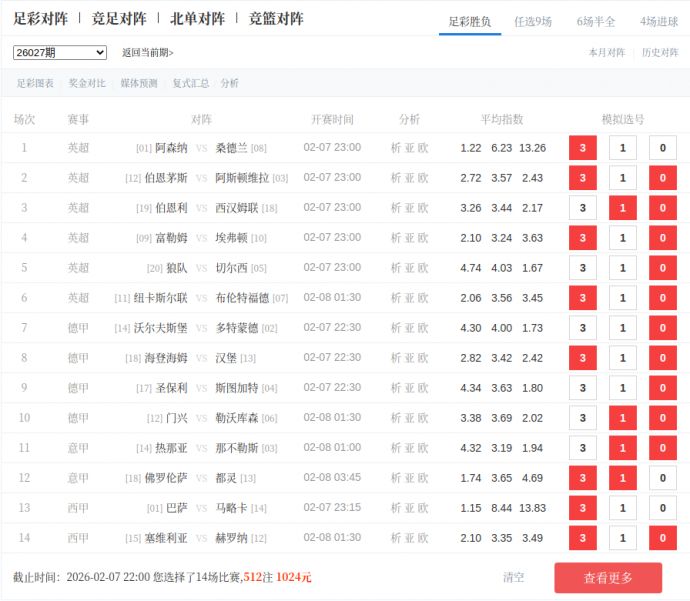
Task: Open 欧 odds link for 富勒姆 match
Action: (x=423, y=238)
